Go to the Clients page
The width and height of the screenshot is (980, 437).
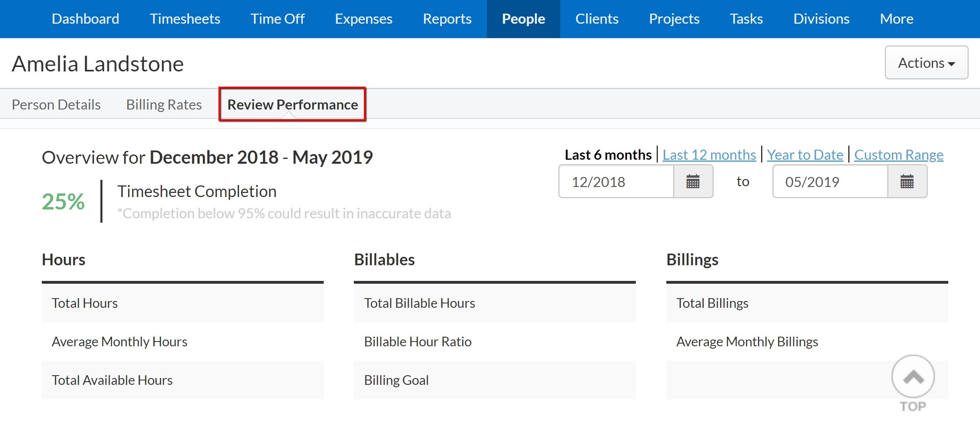click(x=597, y=19)
